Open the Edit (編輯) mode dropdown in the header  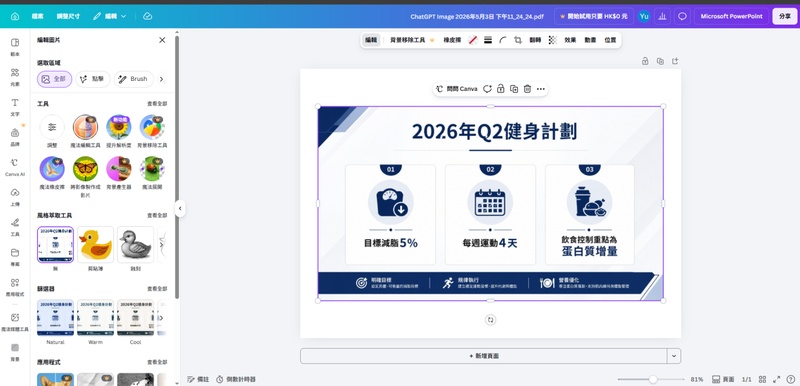click(x=110, y=16)
